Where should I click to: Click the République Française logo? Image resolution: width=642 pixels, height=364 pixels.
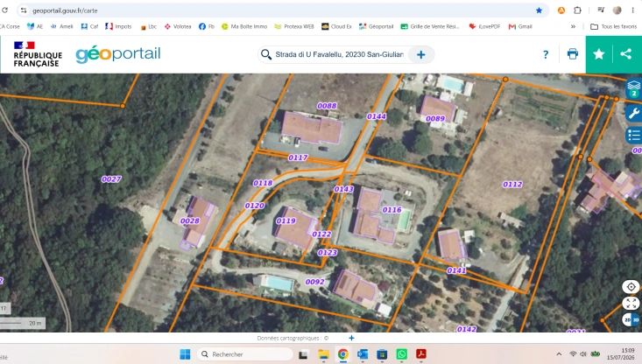[x=38, y=54]
